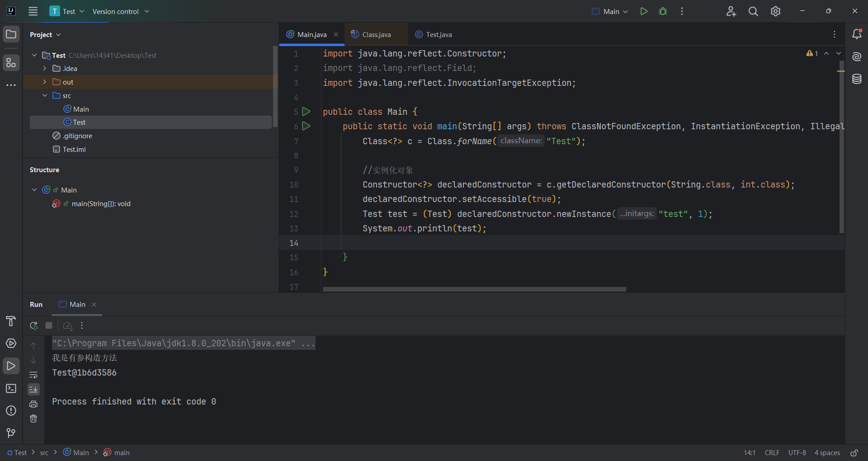868x461 pixels.
Task: Run the class Main via gutter arrow line 5
Action: click(306, 111)
